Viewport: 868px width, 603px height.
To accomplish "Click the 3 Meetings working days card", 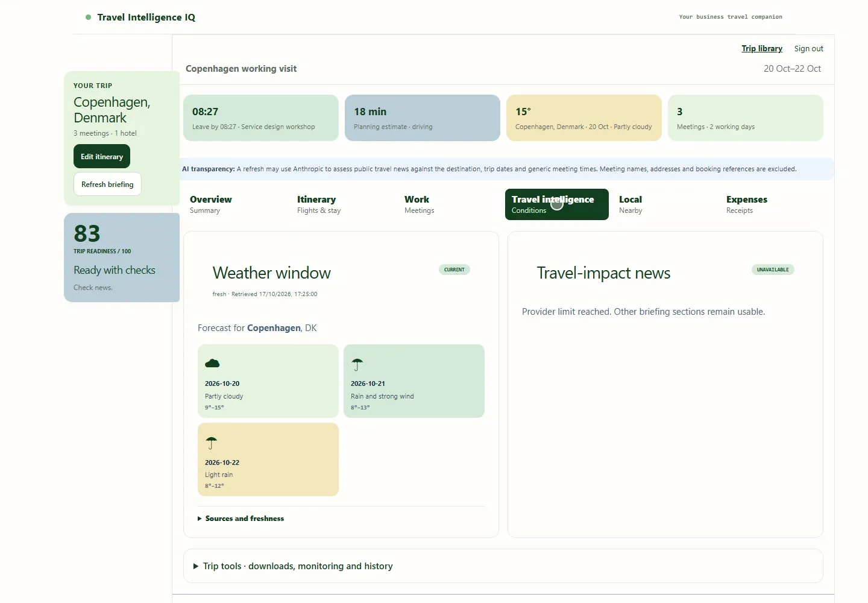I will (746, 118).
